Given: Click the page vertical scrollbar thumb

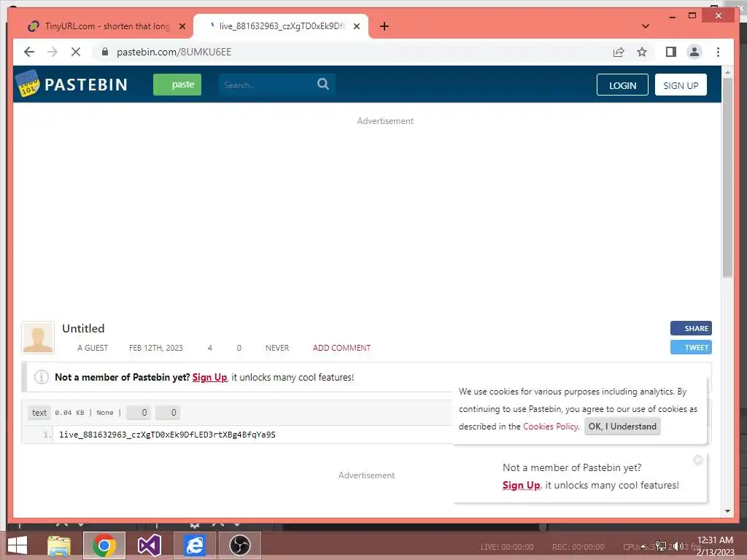Looking at the screenshot, I should [727, 176].
